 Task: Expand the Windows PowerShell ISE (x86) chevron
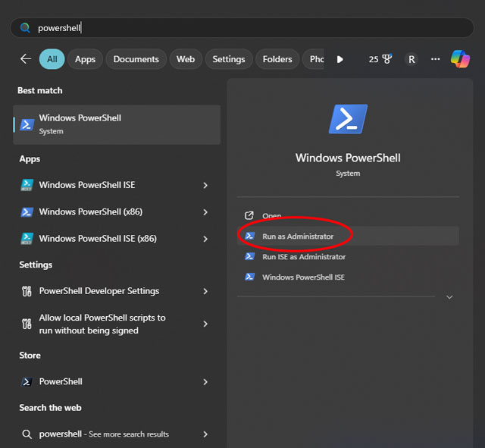coord(205,239)
